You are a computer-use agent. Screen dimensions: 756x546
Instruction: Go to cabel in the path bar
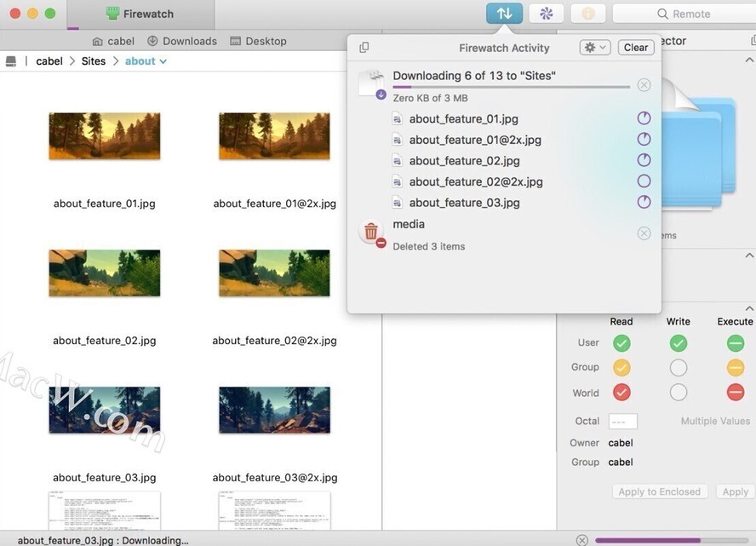49,61
